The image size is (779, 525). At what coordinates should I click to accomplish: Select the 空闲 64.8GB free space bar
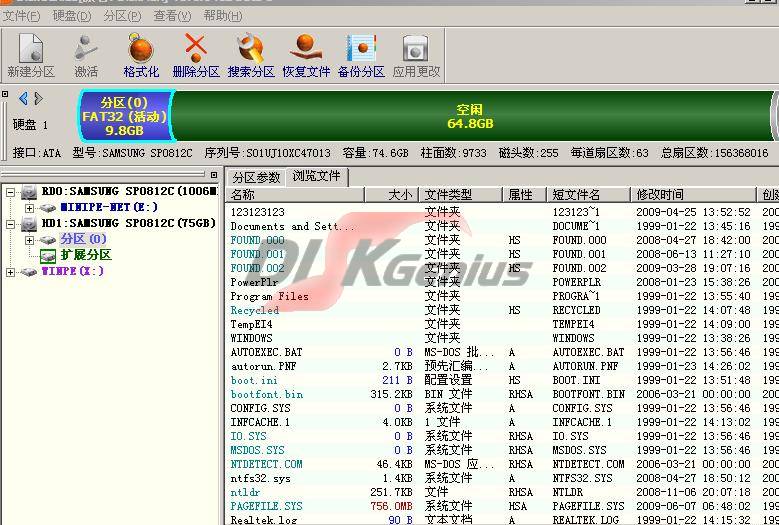(x=470, y=116)
